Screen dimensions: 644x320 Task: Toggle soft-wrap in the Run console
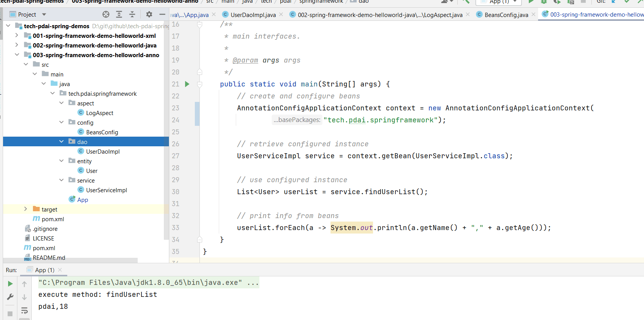pyautogui.click(x=24, y=310)
